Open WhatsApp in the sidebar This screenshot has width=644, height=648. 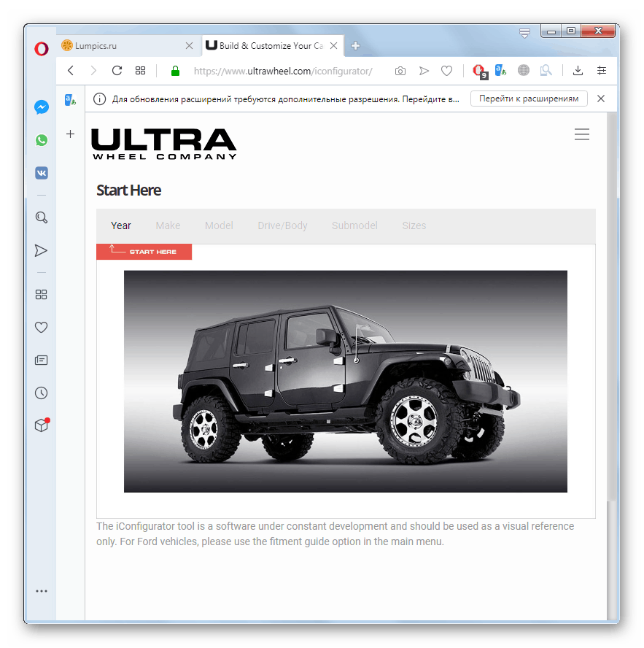tap(42, 139)
